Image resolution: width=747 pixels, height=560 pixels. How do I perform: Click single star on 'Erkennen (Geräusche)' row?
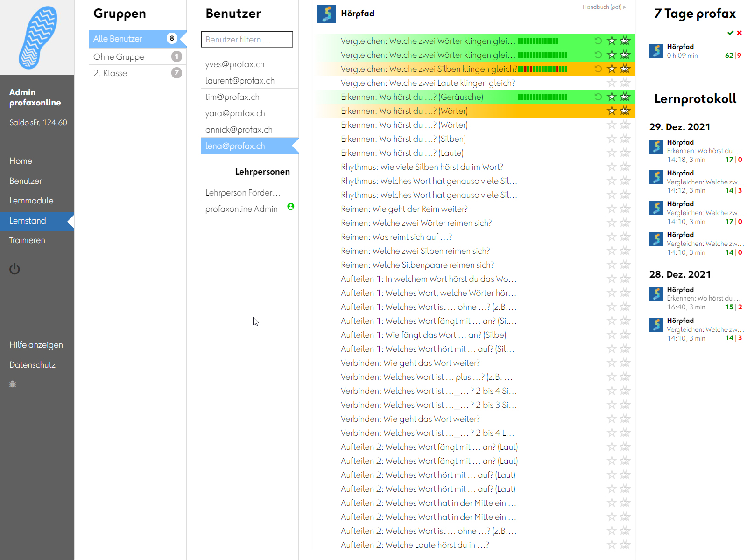[612, 97]
